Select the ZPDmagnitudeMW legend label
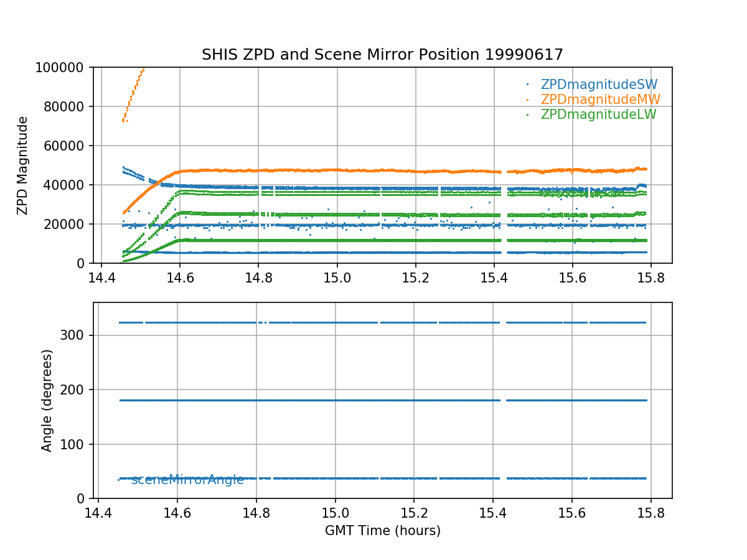747x560 pixels. [600, 100]
